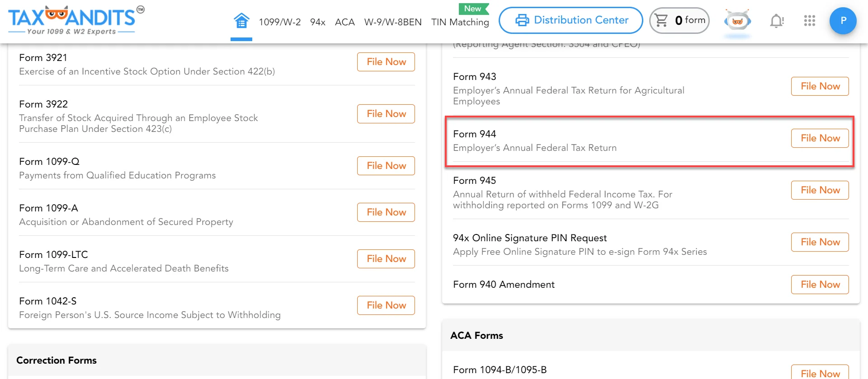View the cart with 0 forms

pyautogui.click(x=679, y=20)
